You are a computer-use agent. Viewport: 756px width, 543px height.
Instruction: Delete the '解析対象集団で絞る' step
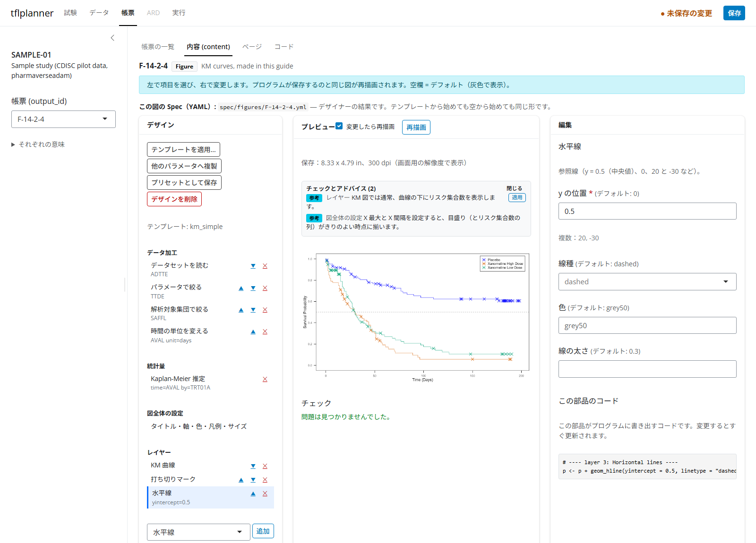point(265,310)
